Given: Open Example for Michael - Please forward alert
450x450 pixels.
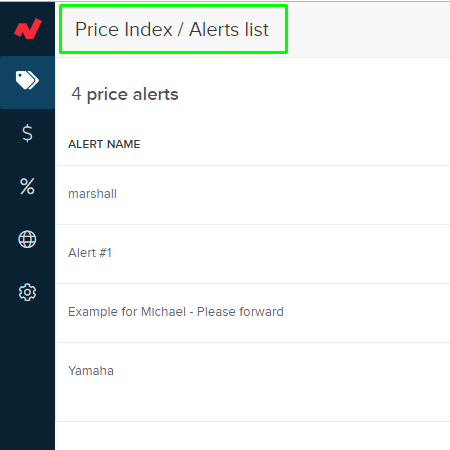Looking at the screenshot, I should click(x=176, y=312).
